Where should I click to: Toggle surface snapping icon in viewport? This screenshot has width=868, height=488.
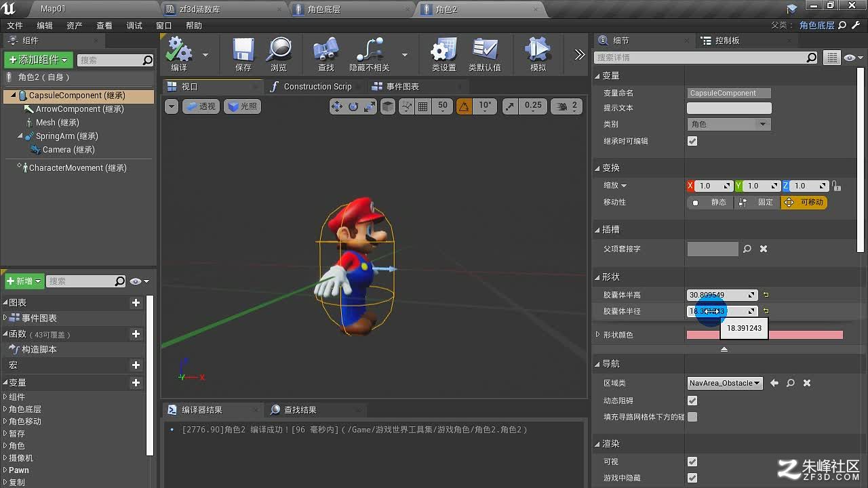[x=407, y=106]
